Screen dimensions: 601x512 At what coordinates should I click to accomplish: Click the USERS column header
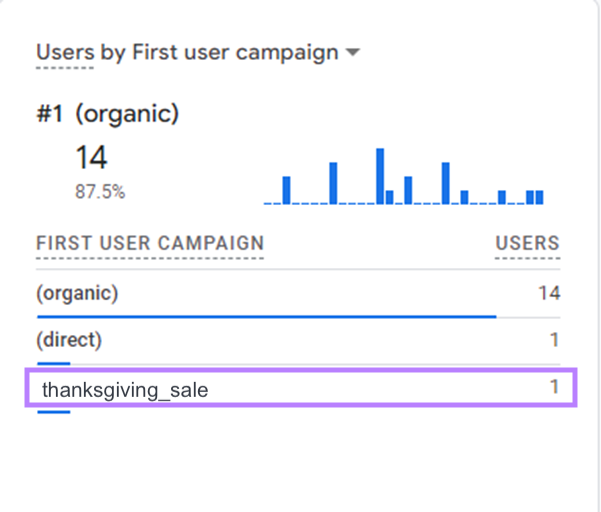527,243
